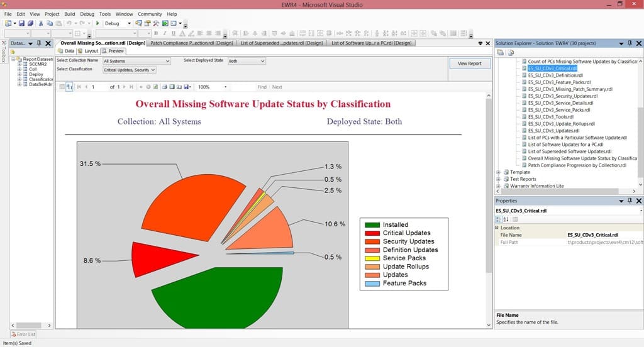The image size is (644, 347).
Task: Click the Find link in preview toolbar
Action: pos(262,87)
